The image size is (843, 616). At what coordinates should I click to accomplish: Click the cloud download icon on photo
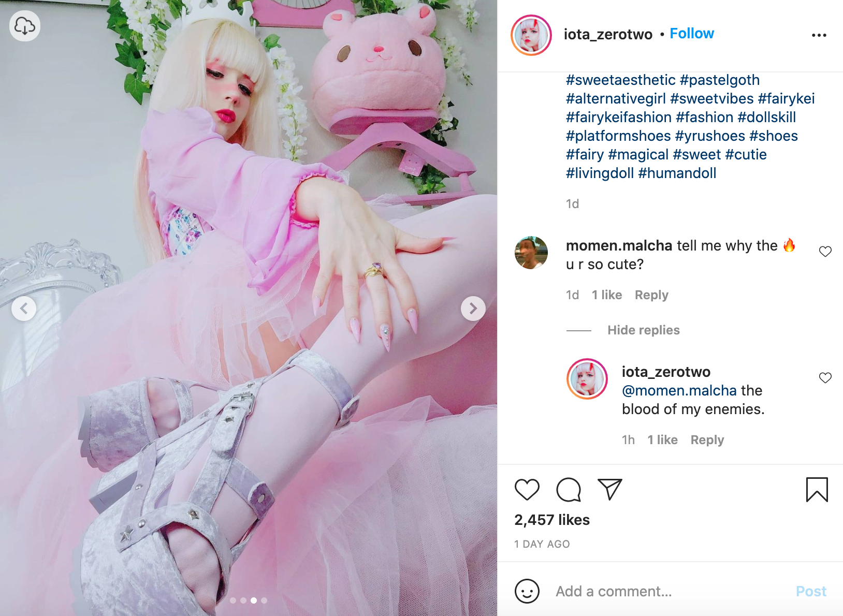25,26
